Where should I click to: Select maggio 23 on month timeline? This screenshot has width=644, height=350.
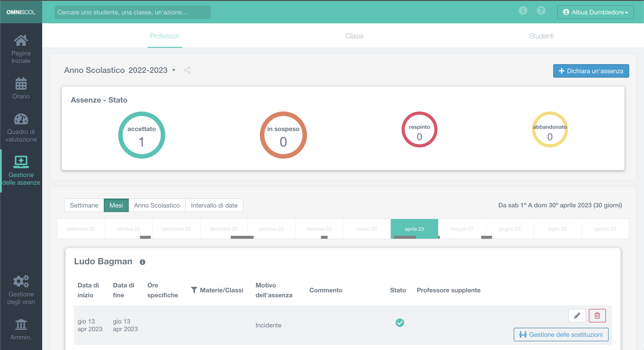click(x=462, y=229)
